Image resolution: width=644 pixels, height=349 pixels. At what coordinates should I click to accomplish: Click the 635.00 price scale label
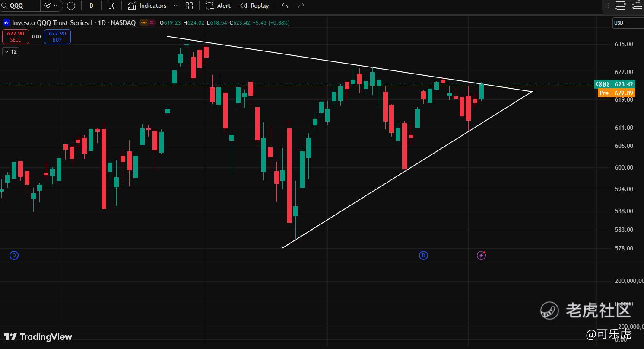(x=624, y=44)
